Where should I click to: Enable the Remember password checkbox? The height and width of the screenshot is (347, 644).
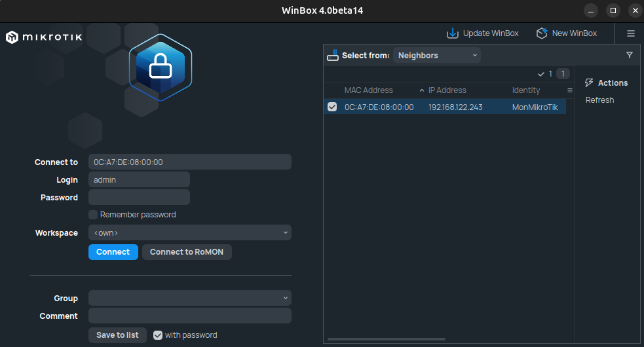pyautogui.click(x=93, y=215)
